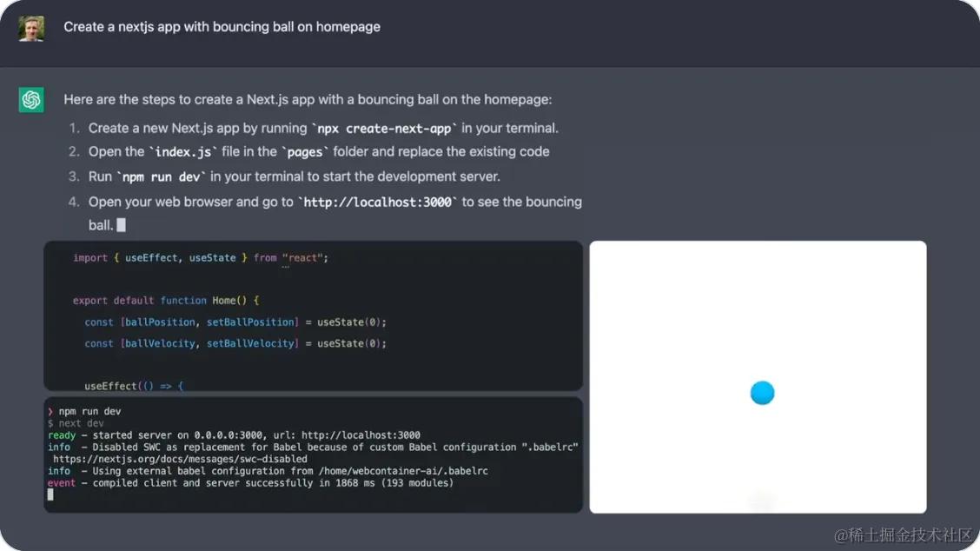Click the bouncing blue ball in preview
Viewport: 980px width, 551px height.
[762, 393]
